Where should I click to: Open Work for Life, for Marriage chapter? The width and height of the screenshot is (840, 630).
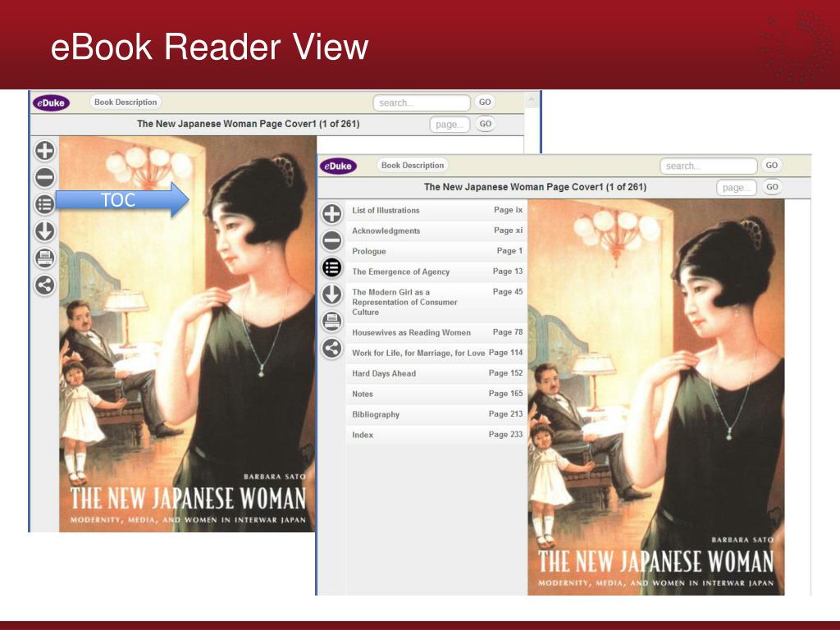coord(437,353)
